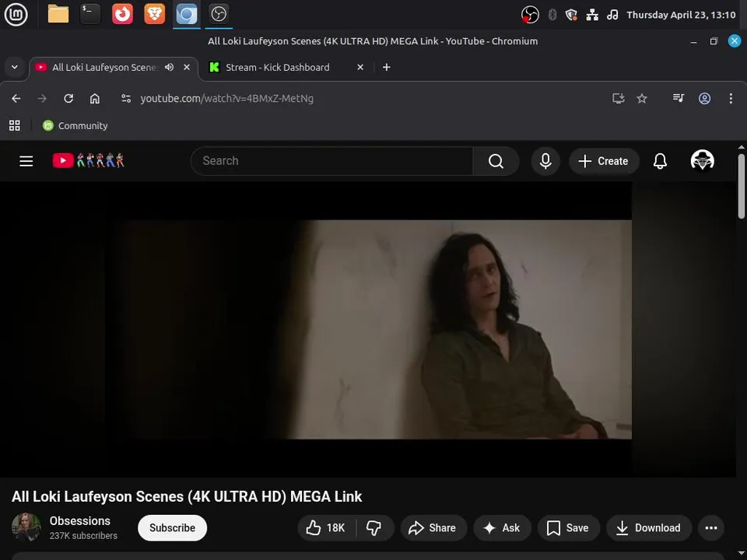Click the install app icon in address bar
Image resolution: width=747 pixels, height=560 pixels.
click(x=619, y=99)
